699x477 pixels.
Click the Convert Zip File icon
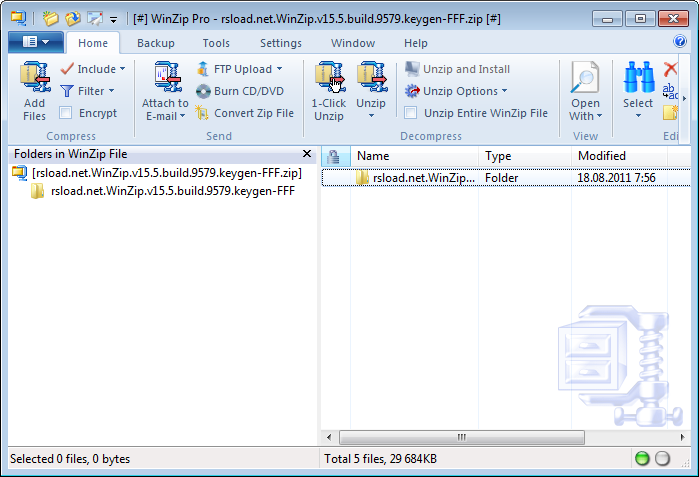coord(202,113)
